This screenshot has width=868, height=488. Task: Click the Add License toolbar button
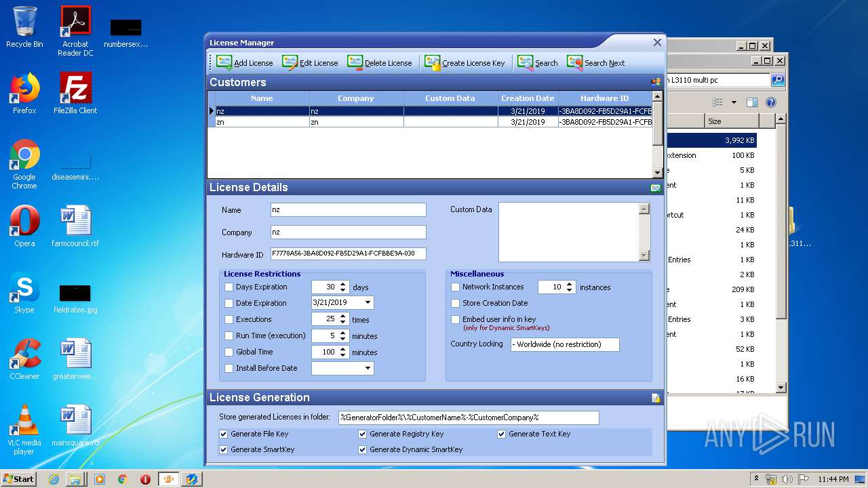tap(245, 63)
